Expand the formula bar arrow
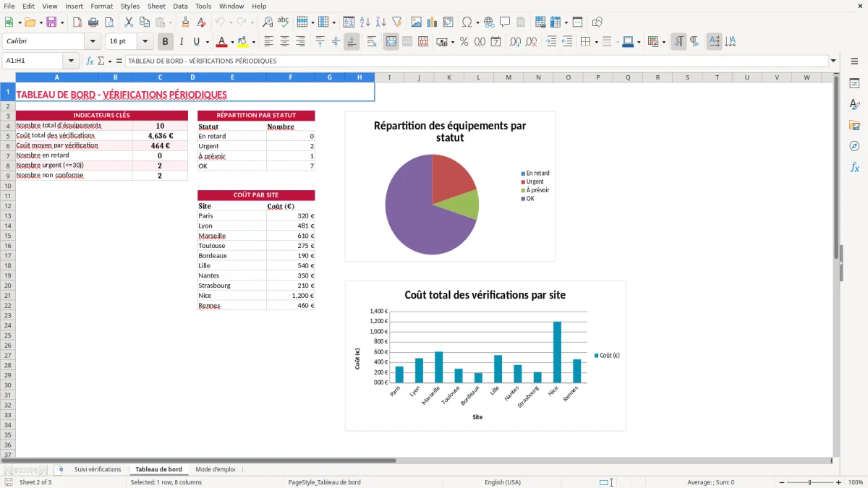The width and height of the screenshot is (868, 488). coord(833,61)
